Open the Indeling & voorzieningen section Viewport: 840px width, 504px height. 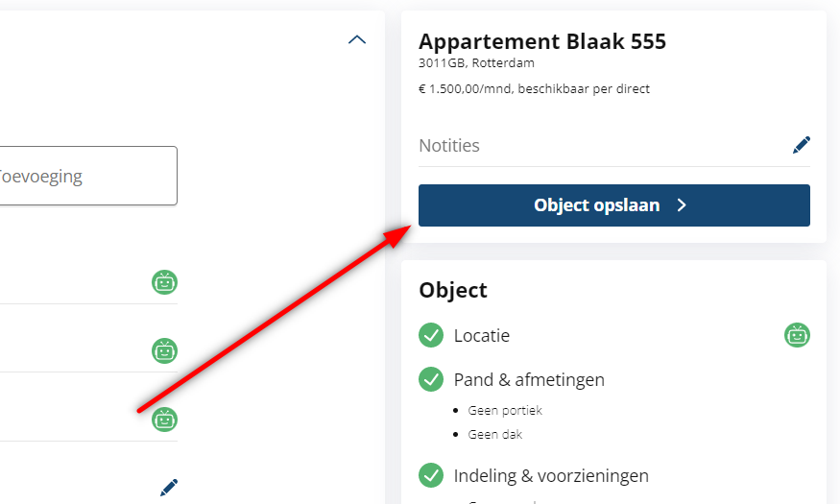click(x=551, y=475)
